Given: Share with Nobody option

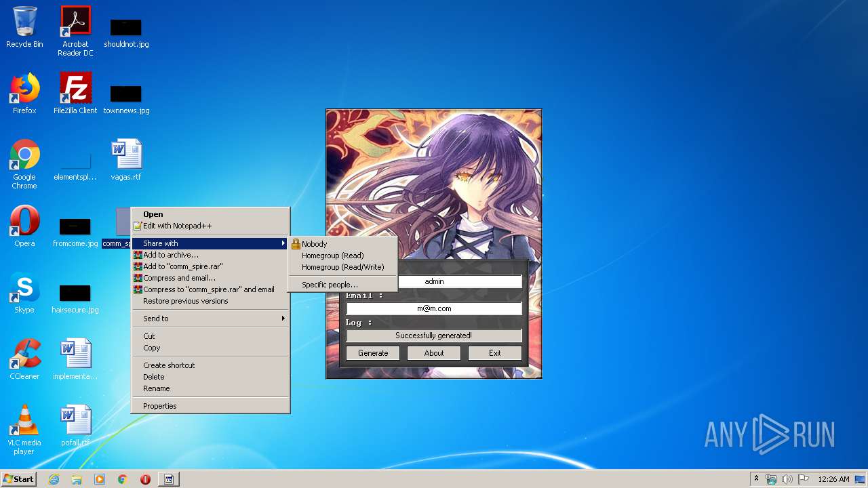Looking at the screenshot, I should tap(342, 244).
